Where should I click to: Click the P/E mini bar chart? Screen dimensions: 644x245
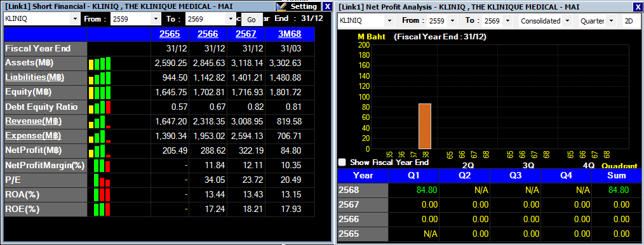[102, 180]
